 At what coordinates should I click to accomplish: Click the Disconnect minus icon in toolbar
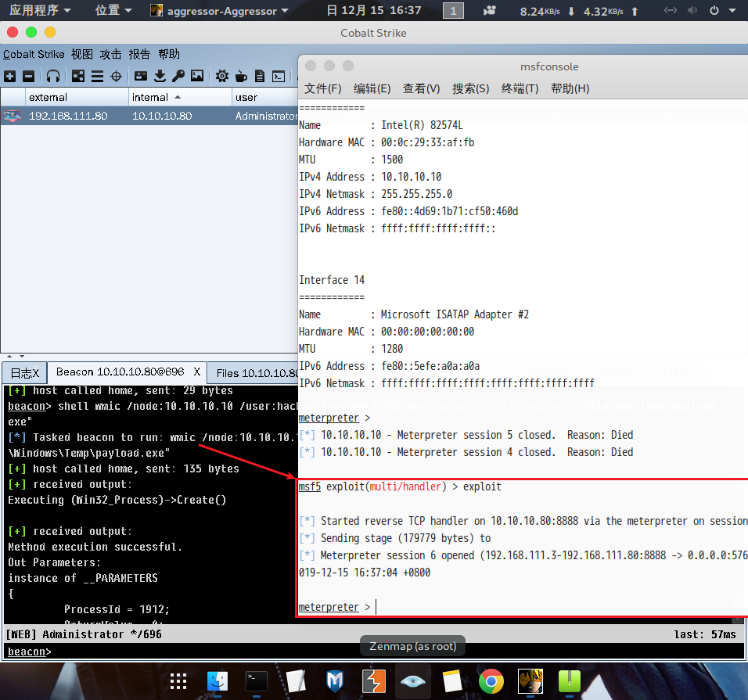point(29,77)
